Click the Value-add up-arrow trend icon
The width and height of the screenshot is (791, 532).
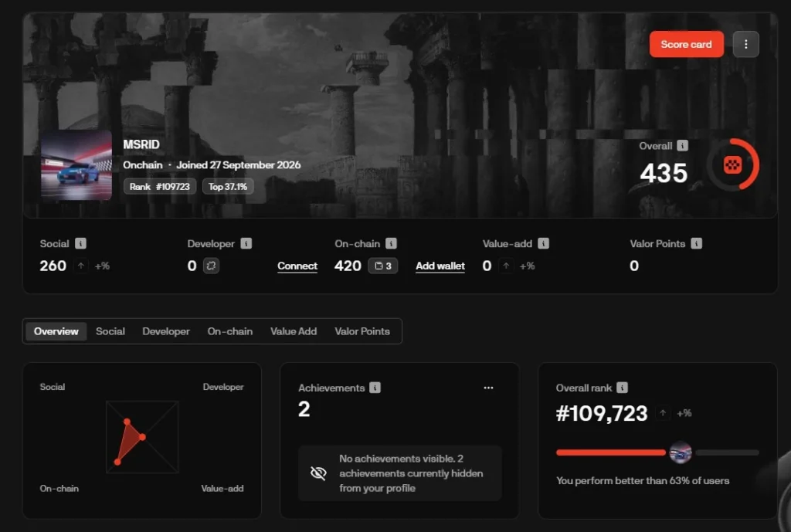point(506,266)
